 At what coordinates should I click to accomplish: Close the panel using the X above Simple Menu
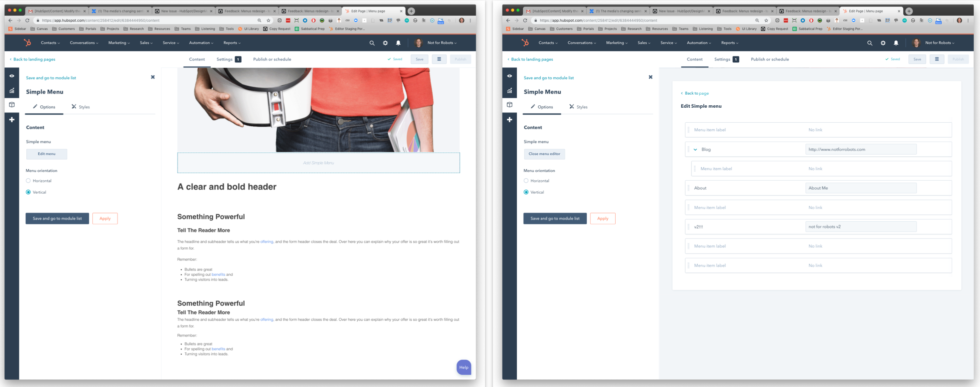(x=153, y=77)
